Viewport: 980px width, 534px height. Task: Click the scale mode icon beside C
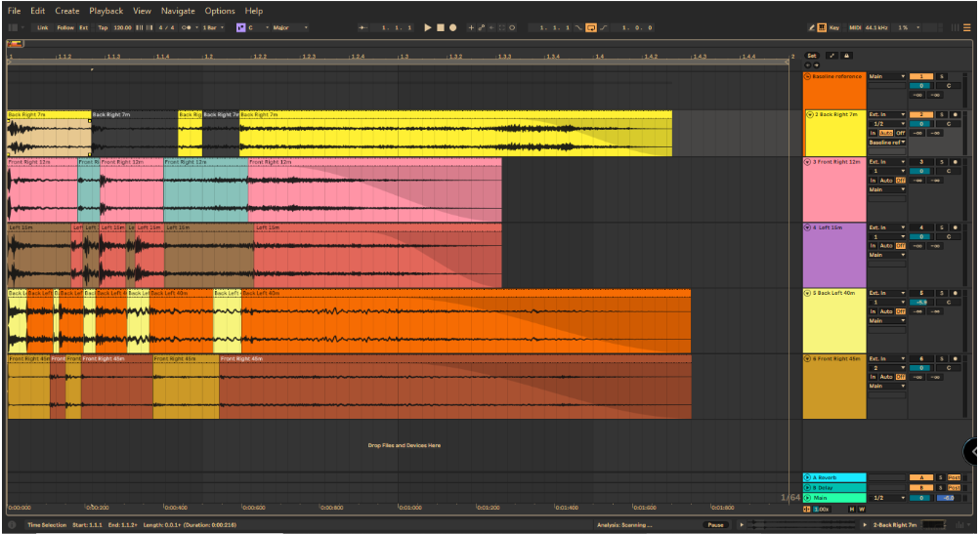pos(241,27)
